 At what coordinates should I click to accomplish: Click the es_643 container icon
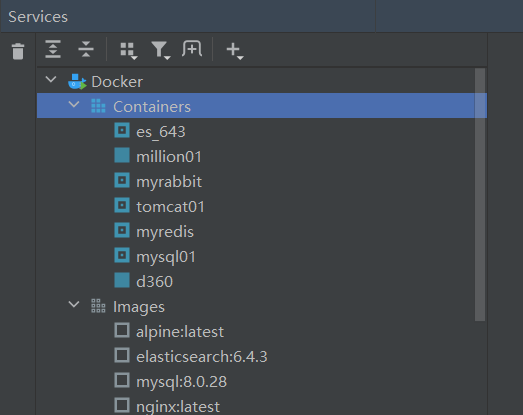[x=122, y=130]
